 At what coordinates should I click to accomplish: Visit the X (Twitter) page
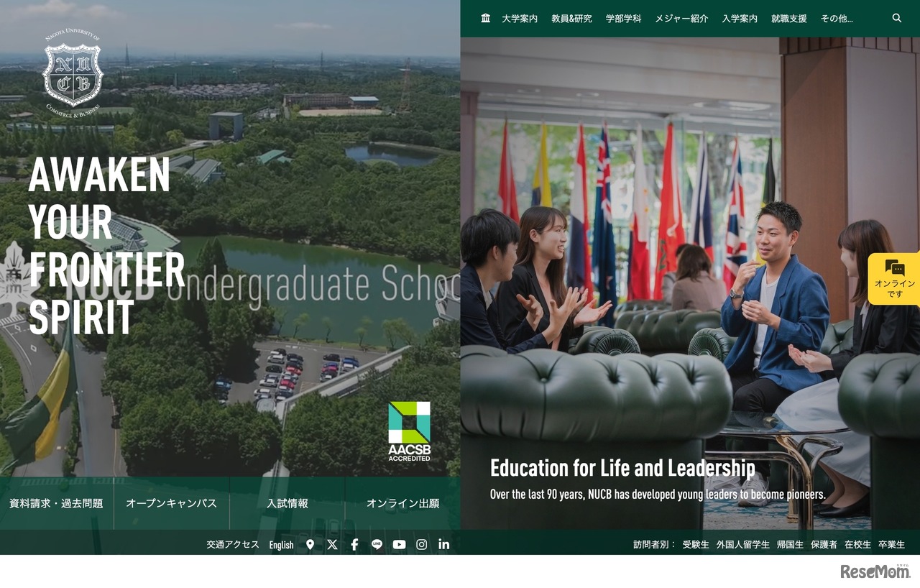332,544
